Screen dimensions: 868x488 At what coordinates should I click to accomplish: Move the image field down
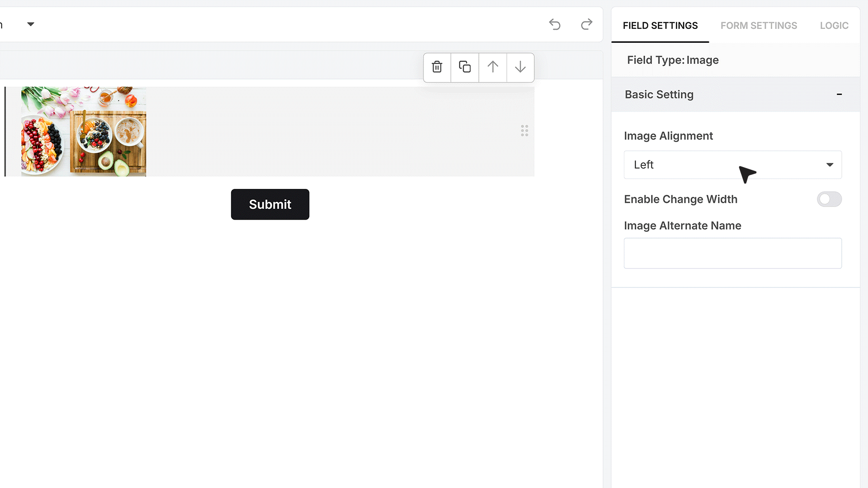(x=520, y=67)
